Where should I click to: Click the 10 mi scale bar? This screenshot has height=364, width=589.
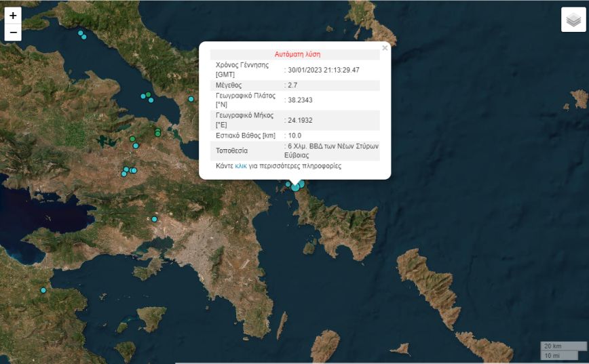[x=559, y=355]
